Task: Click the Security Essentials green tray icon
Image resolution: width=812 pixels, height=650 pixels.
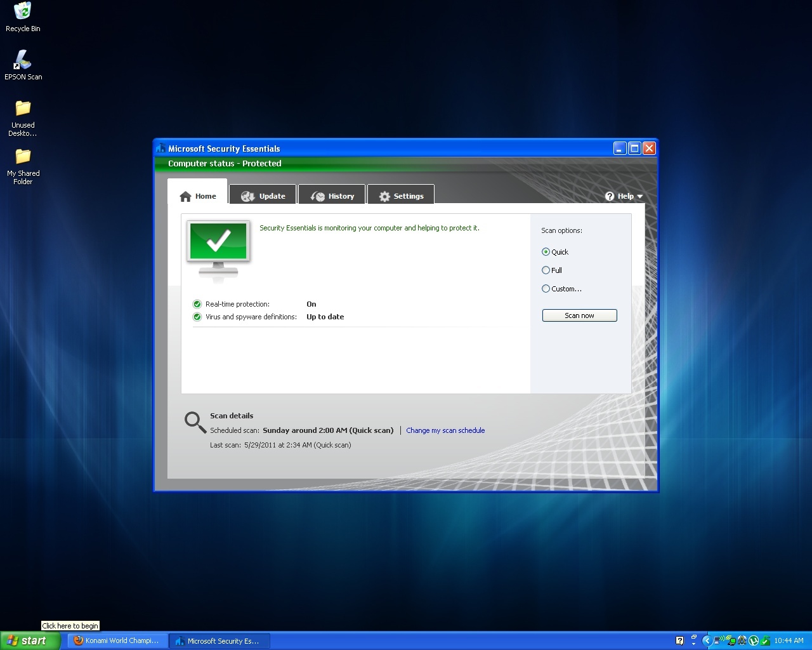Action: [765, 640]
